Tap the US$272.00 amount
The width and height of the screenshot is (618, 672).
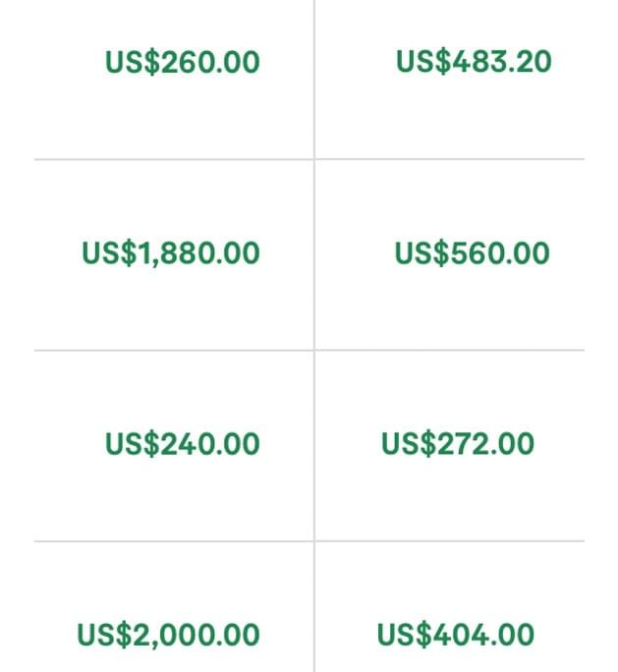(x=458, y=444)
